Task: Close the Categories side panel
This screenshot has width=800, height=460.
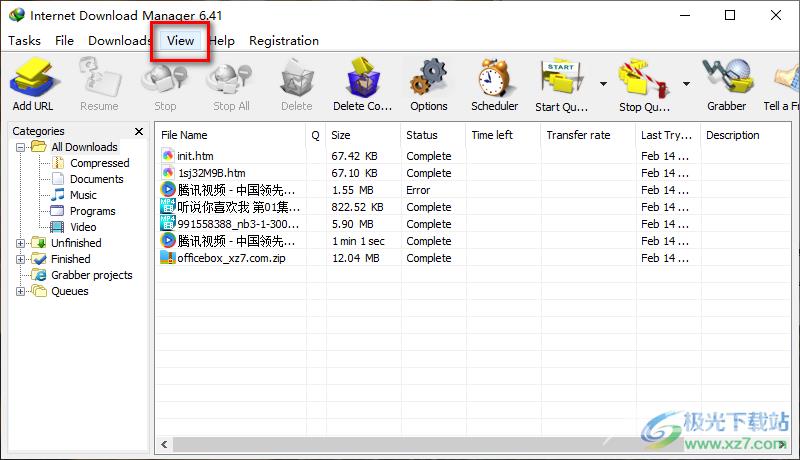Action: (x=139, y=132)
